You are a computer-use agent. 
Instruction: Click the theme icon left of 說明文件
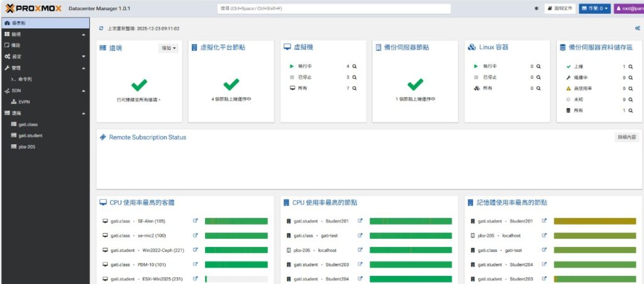click(x=536, y=9)
